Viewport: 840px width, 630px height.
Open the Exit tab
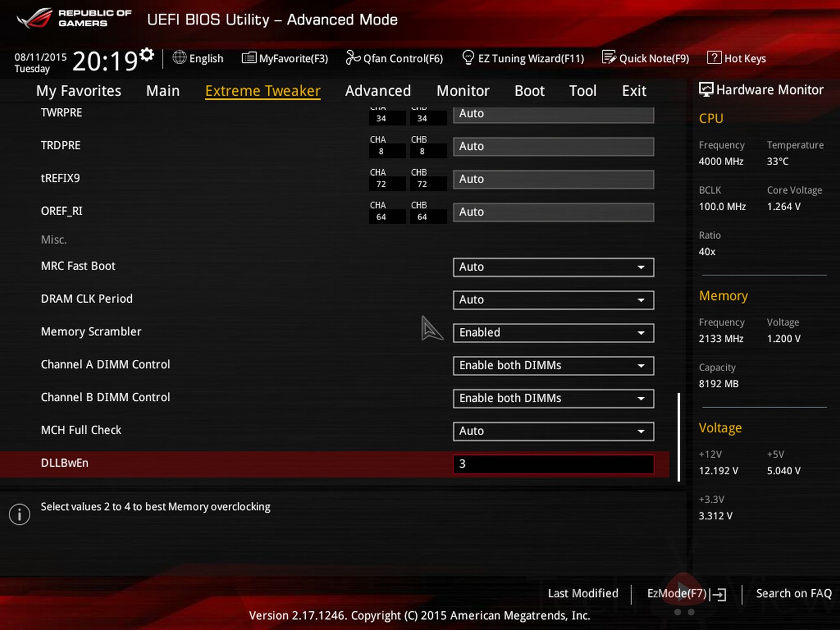[x=634, y=91]
